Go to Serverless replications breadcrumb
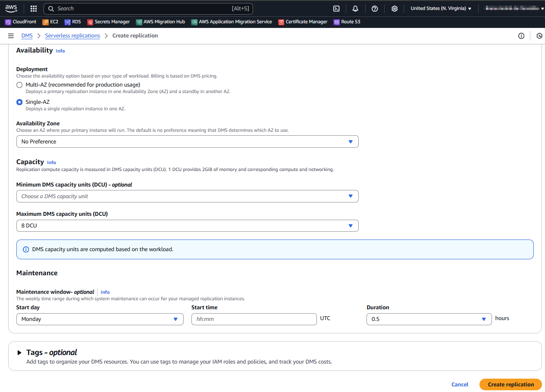Image resolution: width=545 pixels, height=392 pixels. tap(72, 36)
